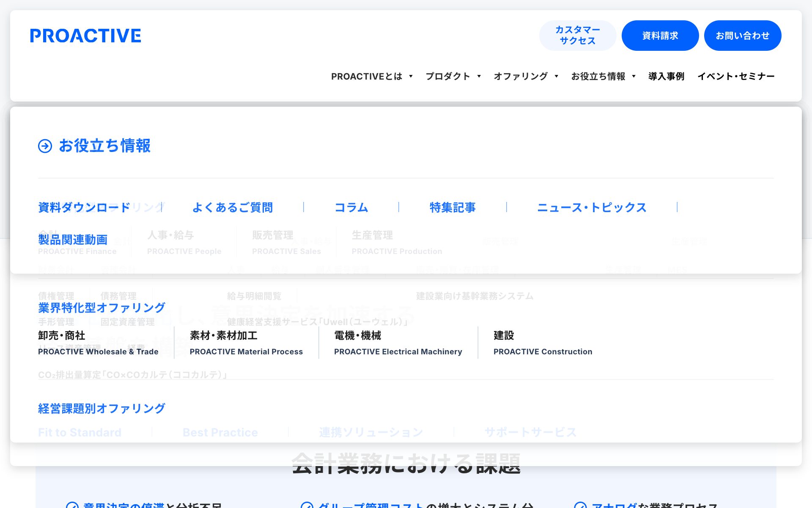Click the 資料請求 button
This screenshot has width=812, height=508.
(660, 36)
